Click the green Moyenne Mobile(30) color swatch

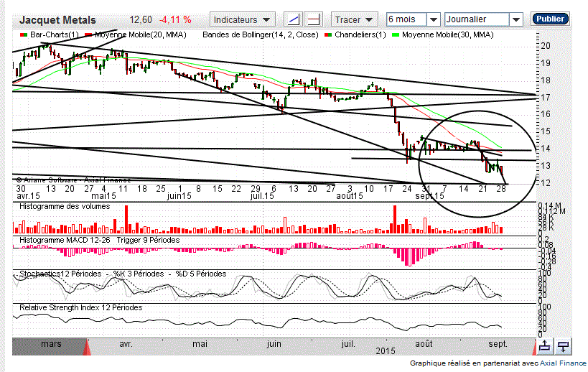pos(396,35)
